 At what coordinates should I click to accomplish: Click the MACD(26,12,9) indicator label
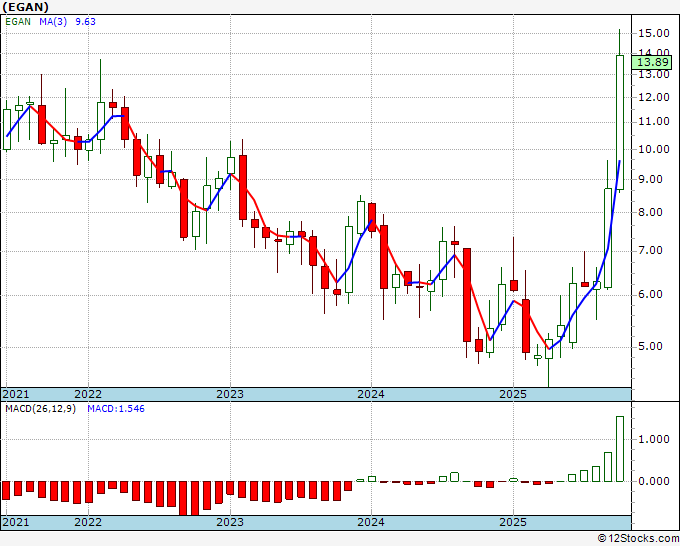[x=40, y=409]
